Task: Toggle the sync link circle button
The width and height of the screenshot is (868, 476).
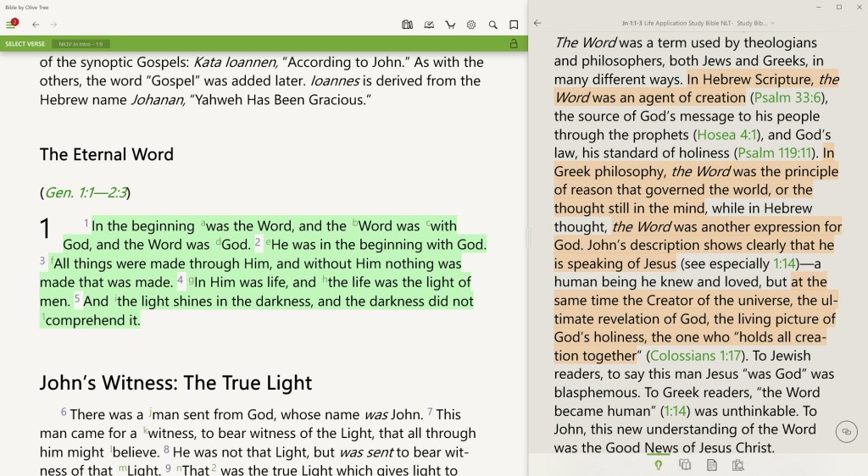Action: tap(847, 432)
